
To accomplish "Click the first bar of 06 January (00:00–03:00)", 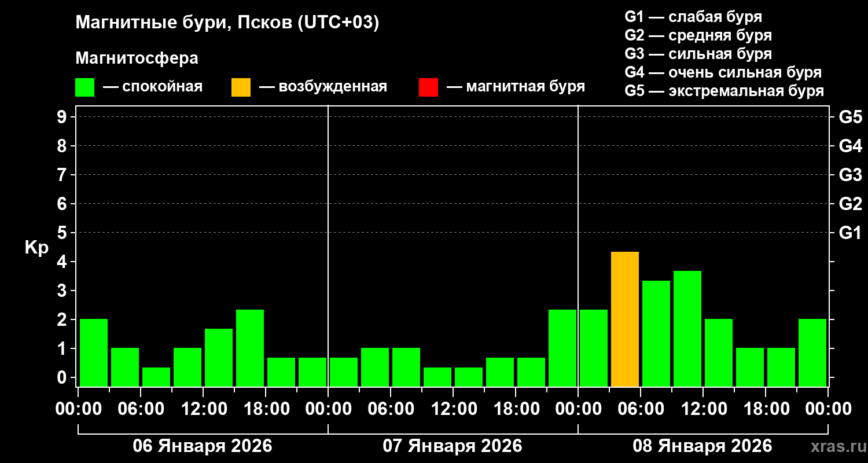I will tap(94, 352).
